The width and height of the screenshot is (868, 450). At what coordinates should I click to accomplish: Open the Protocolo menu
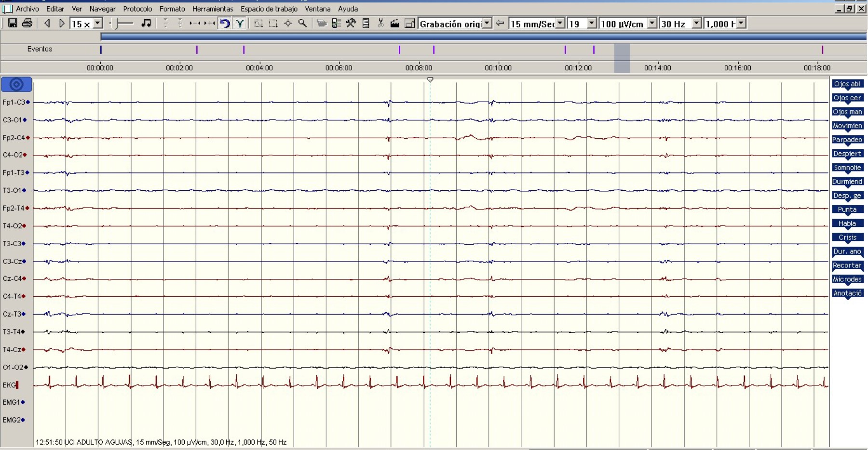click(137, 9)
